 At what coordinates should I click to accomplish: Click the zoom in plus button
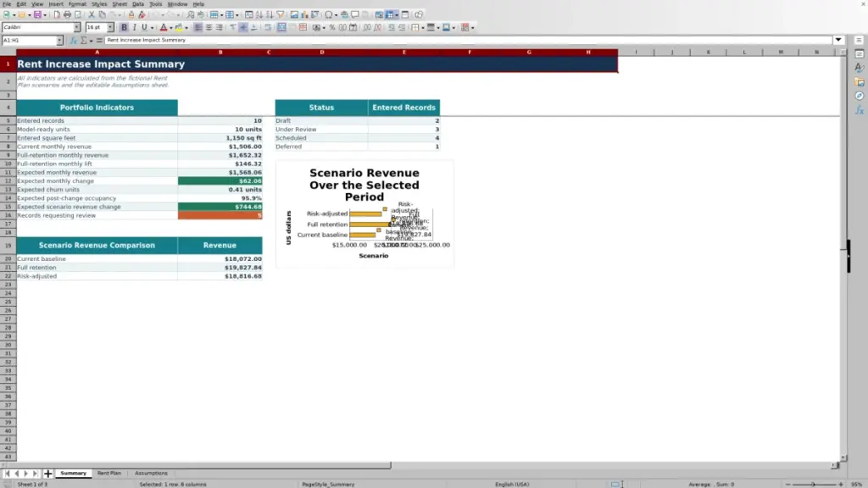pos(840,484)
